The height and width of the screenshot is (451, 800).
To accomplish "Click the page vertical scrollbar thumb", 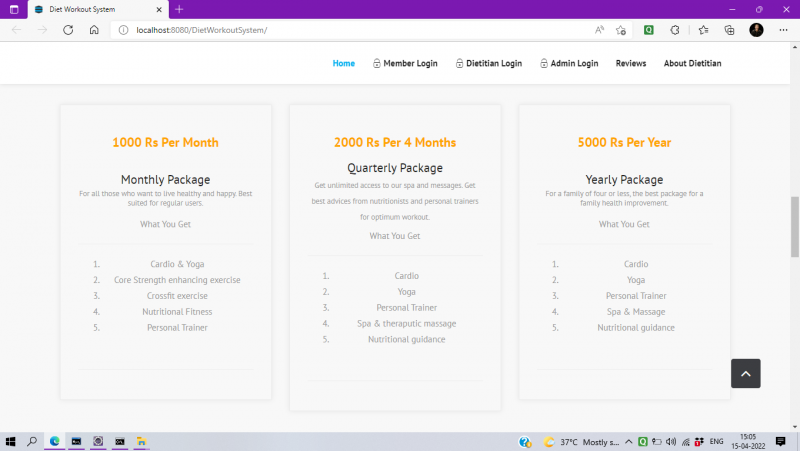I will 795,227.
